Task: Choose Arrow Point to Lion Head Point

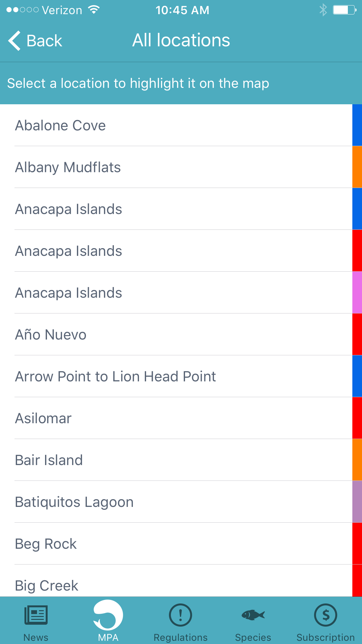Action: (x=116, y=377)
